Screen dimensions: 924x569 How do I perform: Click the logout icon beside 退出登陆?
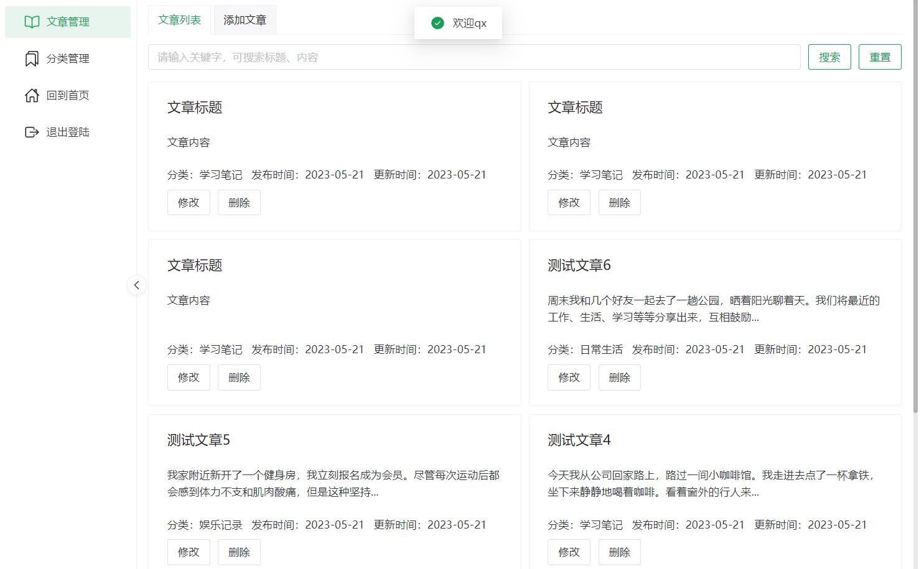pos(32,131)
